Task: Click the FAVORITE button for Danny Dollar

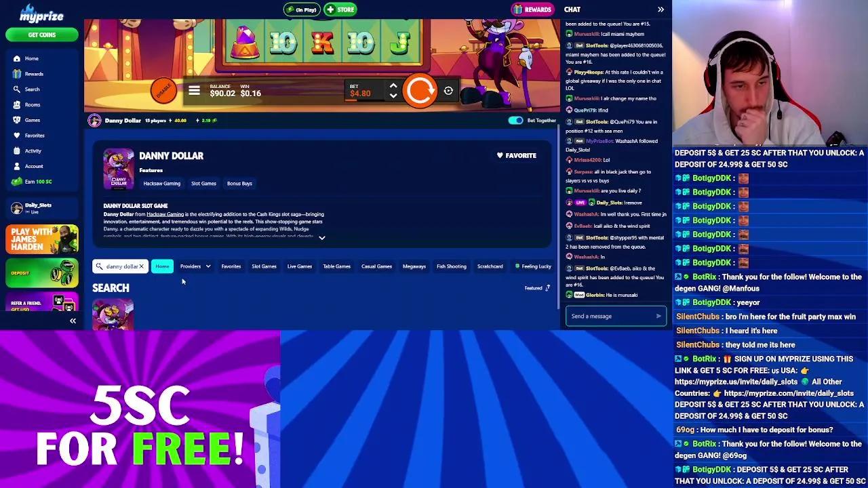Action: [515, 155]
